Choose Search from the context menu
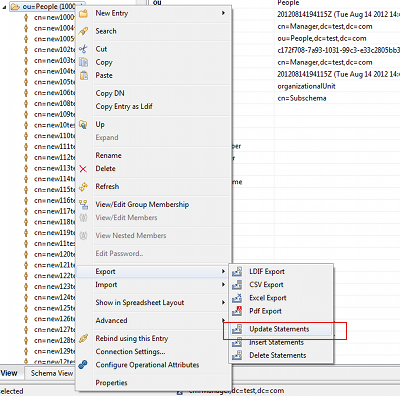The width and height of the screenshot is (400, 396). point(106,31)
